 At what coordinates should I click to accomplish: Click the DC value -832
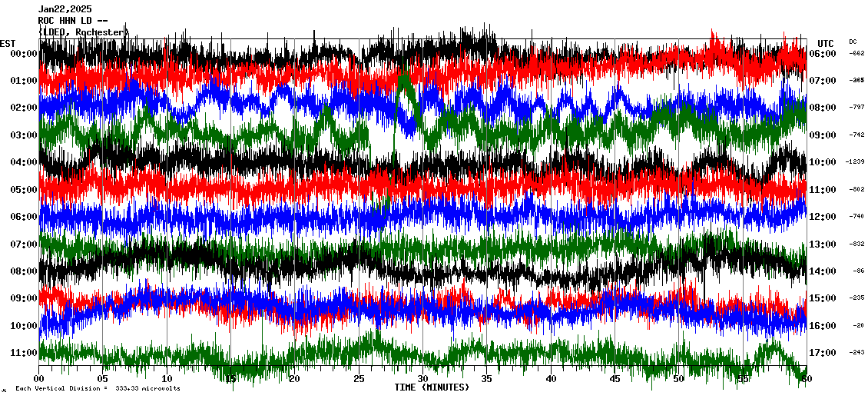[x=856, y=244]
